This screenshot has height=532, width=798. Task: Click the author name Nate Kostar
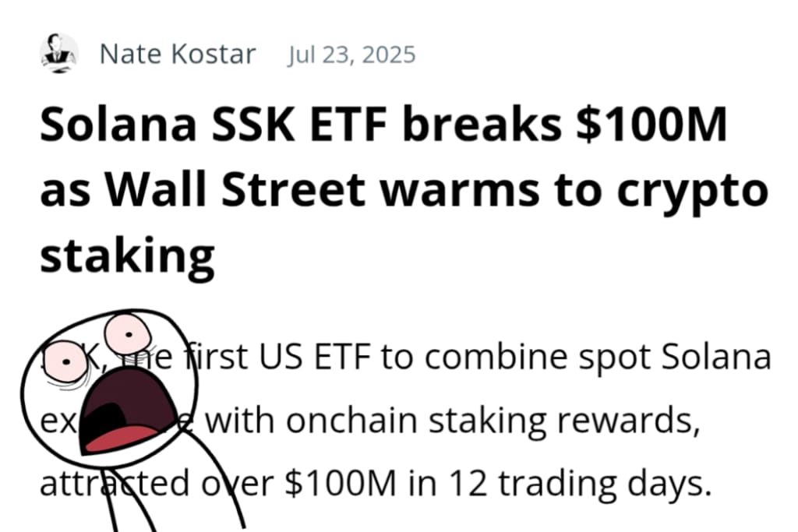coord(177,54)
